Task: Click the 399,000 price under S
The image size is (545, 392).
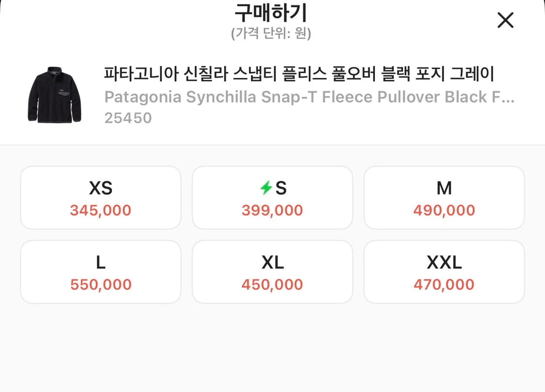Action: (272, 211)
